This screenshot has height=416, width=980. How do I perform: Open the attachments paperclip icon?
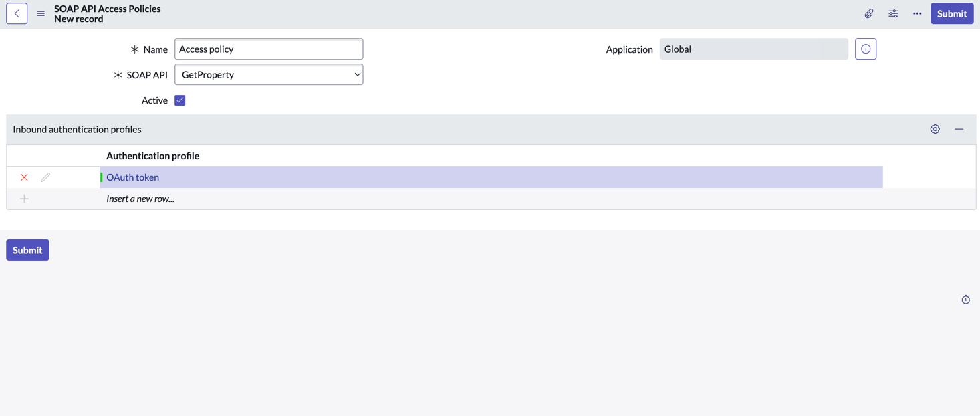point(869,13)
